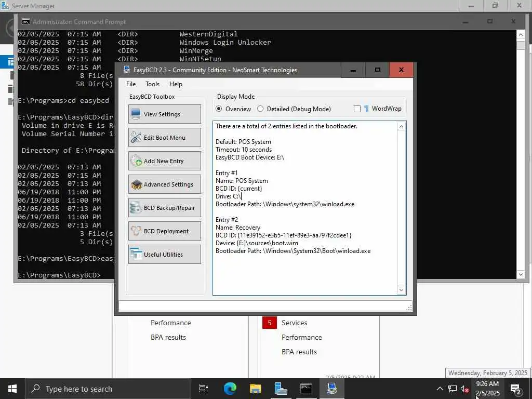The image size is (532, 399).
Task: Click the muted volume tray icon
Action: pos(464,389)
